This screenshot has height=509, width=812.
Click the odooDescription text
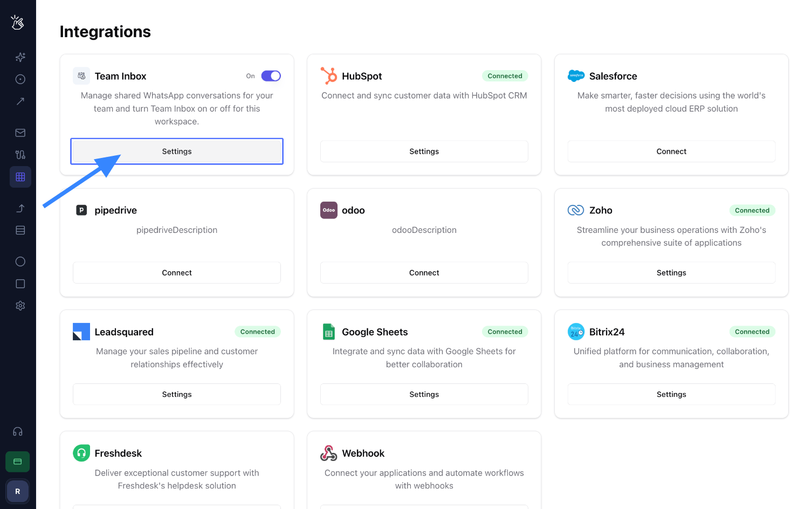(x=424, y=230)
